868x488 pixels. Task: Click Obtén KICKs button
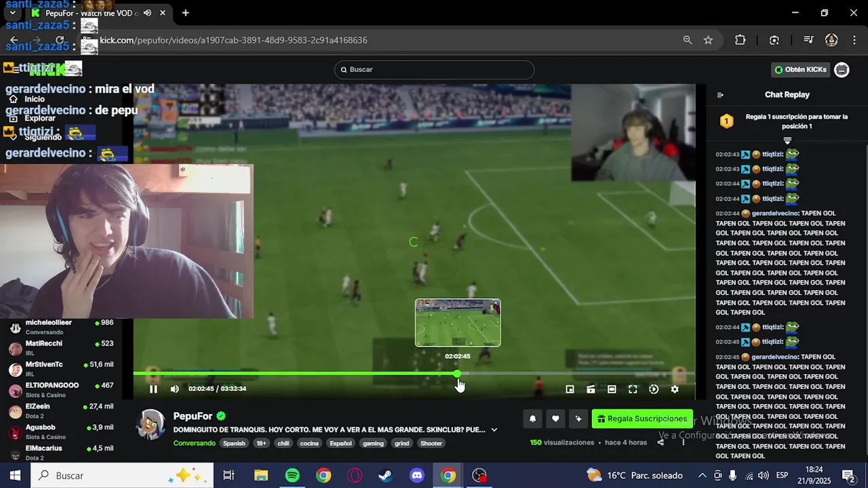pyautogui.click(x=801, y=70)
